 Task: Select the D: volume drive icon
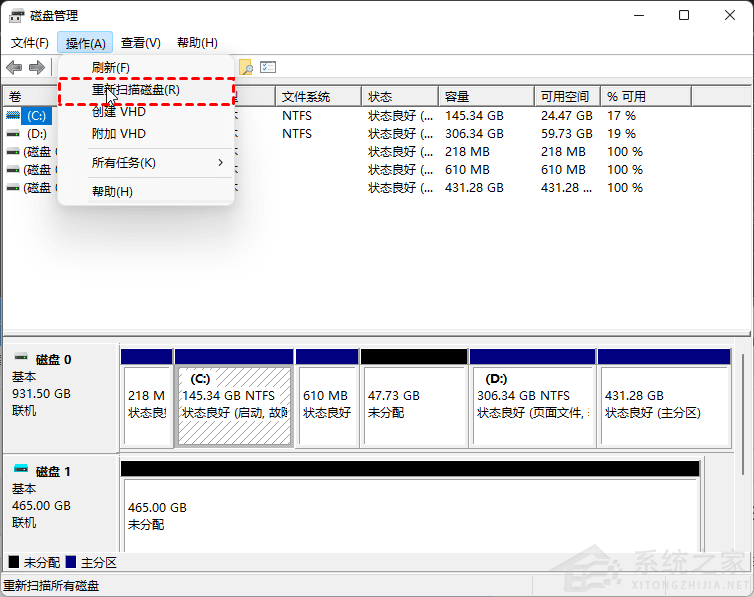tap(13, 133)
